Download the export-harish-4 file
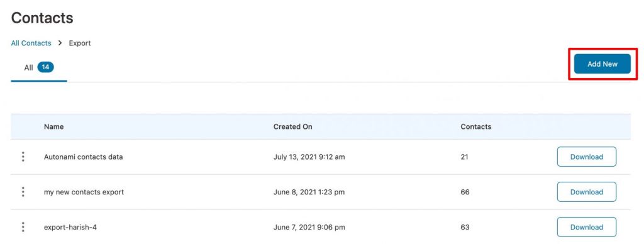Viewport: 644px width, 244px height. pos(587,227)
